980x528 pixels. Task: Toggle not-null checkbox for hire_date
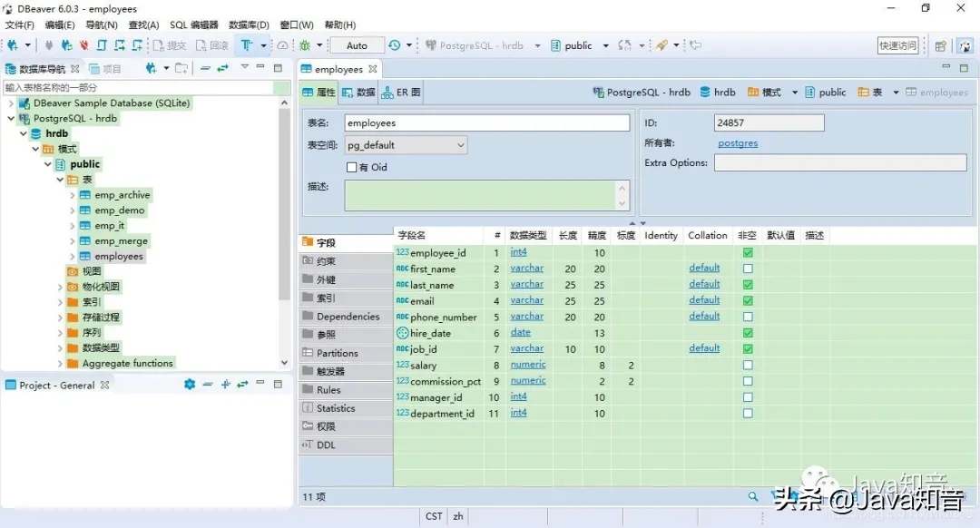point(748,333)
